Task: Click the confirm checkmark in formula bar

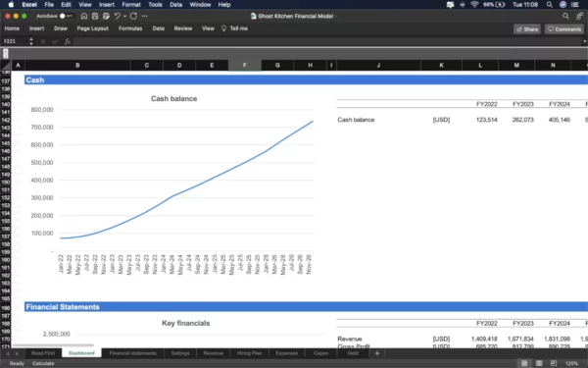Action: pos(55,41)
